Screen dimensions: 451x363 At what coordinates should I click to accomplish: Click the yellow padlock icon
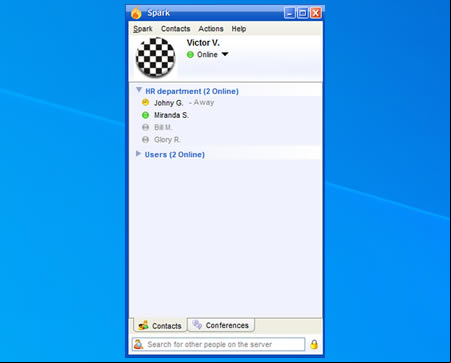pos(314,344)
